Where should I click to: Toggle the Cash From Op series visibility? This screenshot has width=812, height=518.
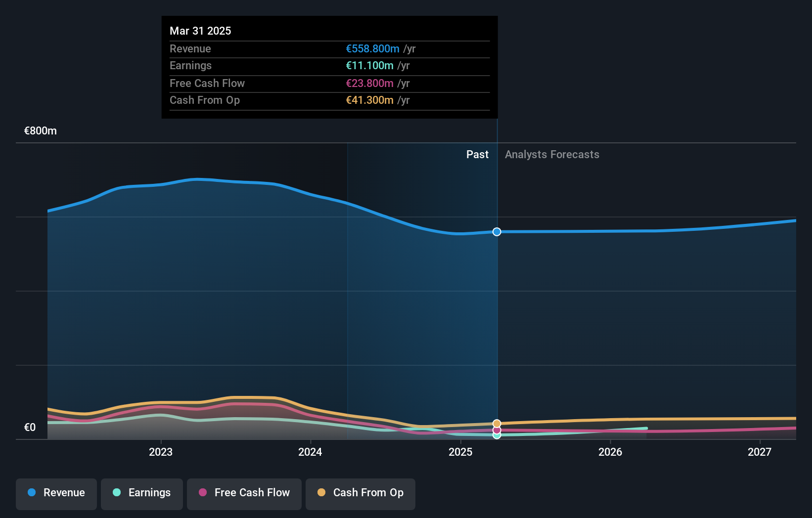tap(360, 493)
